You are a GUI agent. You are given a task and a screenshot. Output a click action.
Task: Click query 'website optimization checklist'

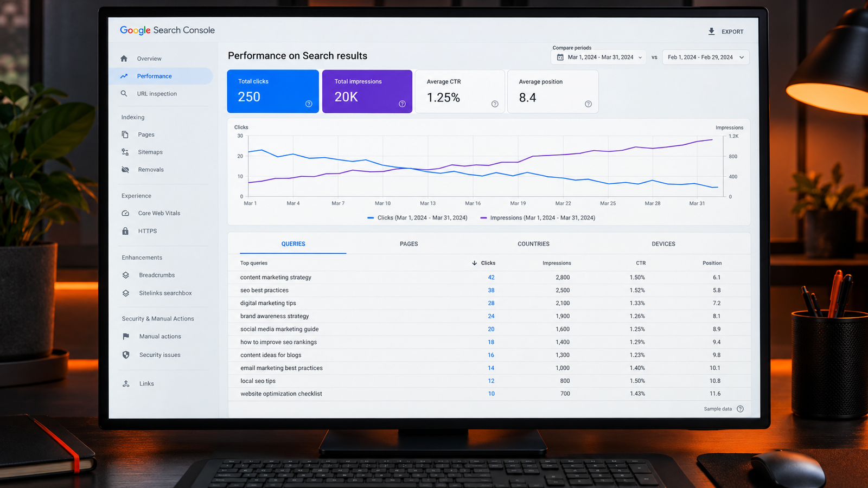pyautogui.click(x=281, y=394)
